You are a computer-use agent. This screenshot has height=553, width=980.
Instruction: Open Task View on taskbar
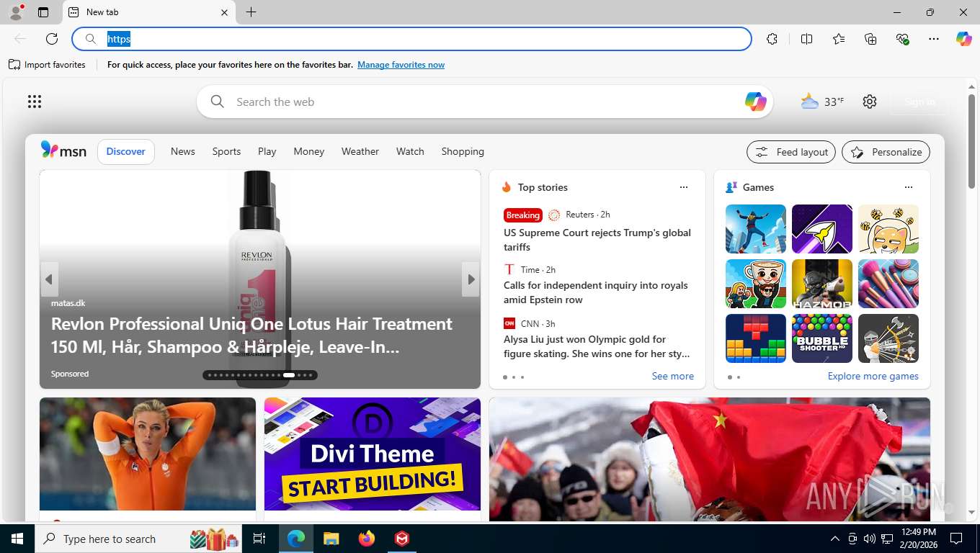[259, 539]
